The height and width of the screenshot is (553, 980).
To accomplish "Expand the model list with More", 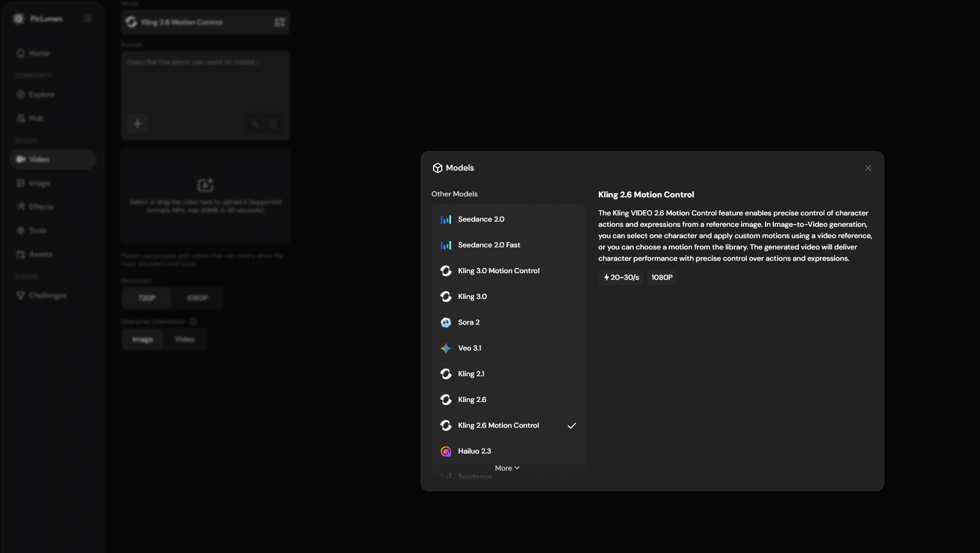I will (507, 468).
